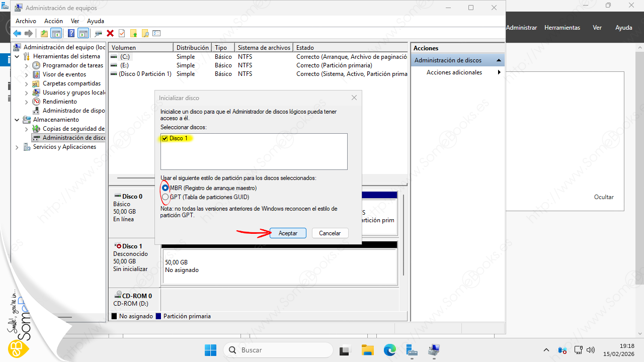
Task: Open the Archivo menu
Action: 26,21
